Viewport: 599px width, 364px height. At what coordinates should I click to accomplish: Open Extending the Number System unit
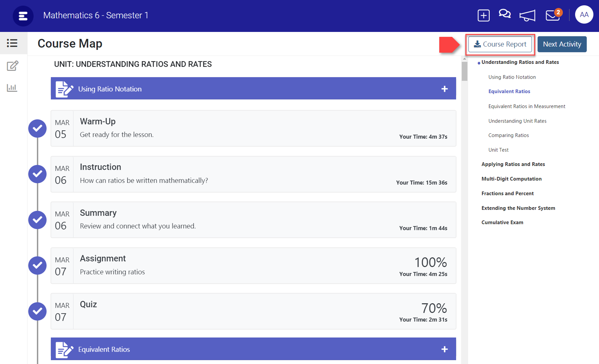[x=518, y=208]
